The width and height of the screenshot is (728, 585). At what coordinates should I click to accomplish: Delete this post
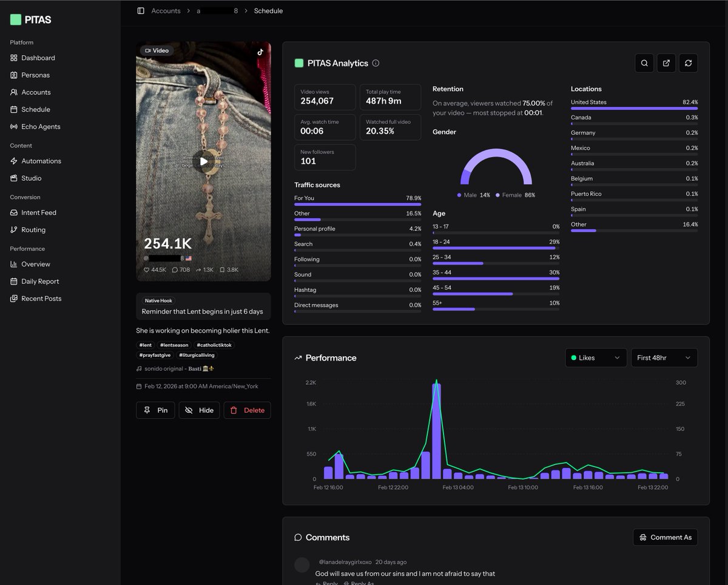[x=248, y=410]
